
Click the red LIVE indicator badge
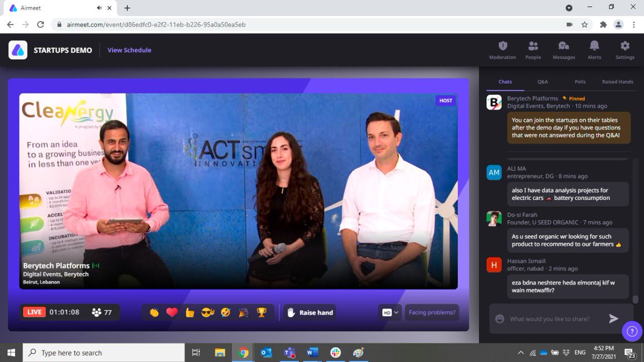[34, 312]
